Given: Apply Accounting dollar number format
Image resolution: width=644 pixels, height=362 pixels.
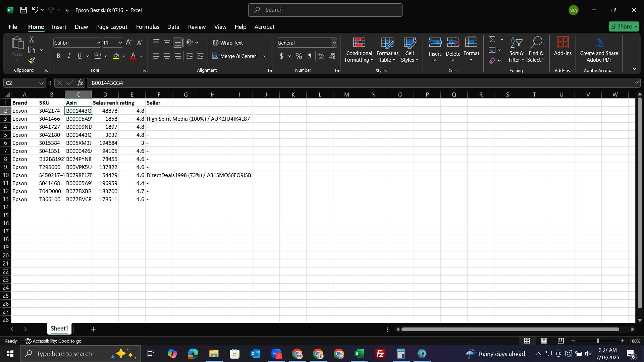Looking at the screenshot, I should tap(281, 56).
